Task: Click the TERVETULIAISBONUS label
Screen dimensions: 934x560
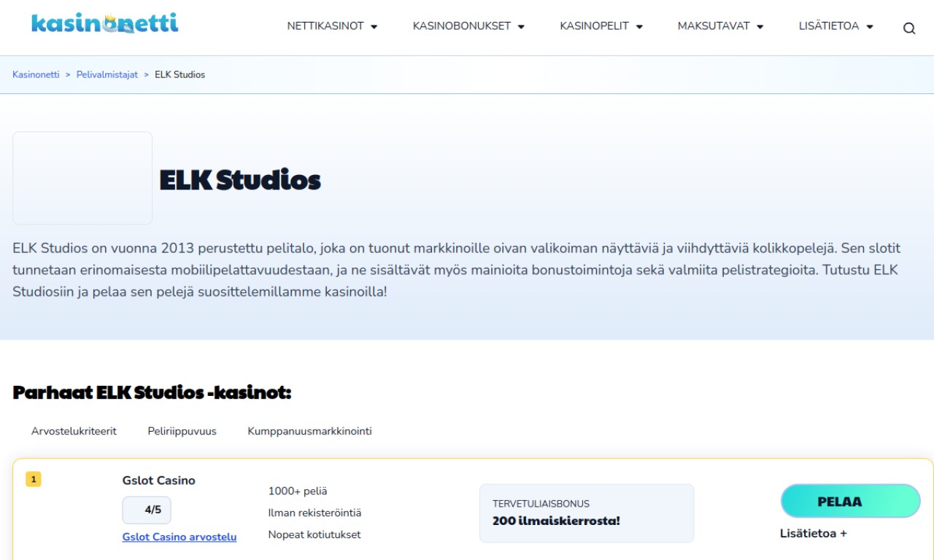Action: 541,504
